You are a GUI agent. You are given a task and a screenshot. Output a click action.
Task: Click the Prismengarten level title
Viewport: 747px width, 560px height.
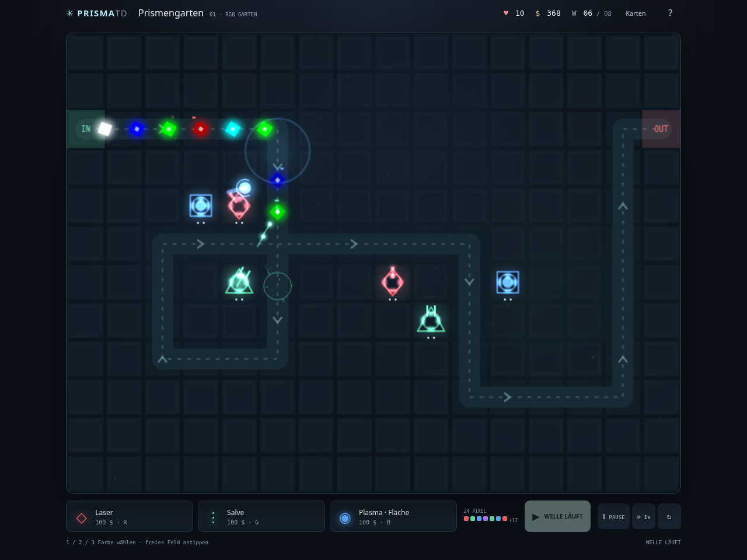[171, 13]
